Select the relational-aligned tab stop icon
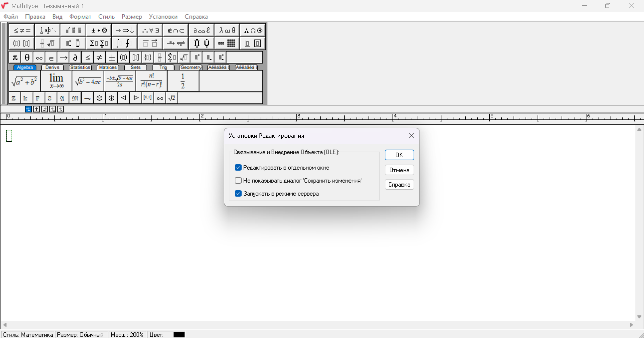Screen dimensions: 644x338 click(53, 109)
